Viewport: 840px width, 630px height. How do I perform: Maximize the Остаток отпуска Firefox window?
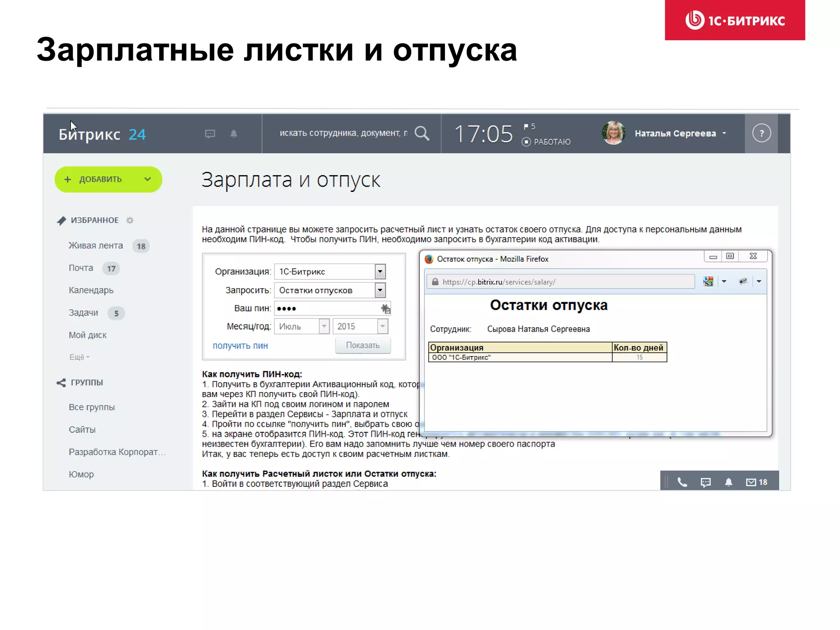(x=730, y=256)
